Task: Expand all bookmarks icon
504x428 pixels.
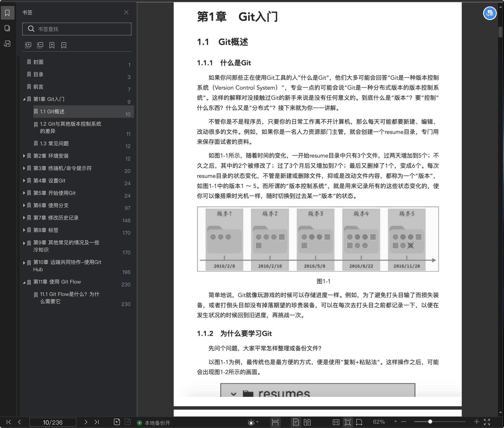Action: (x=28, y=45)
